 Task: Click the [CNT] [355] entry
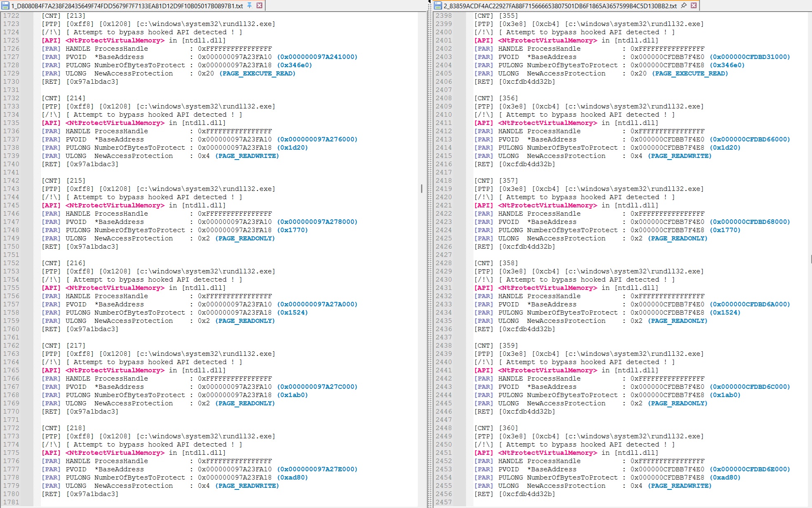(x=496, y=16)
